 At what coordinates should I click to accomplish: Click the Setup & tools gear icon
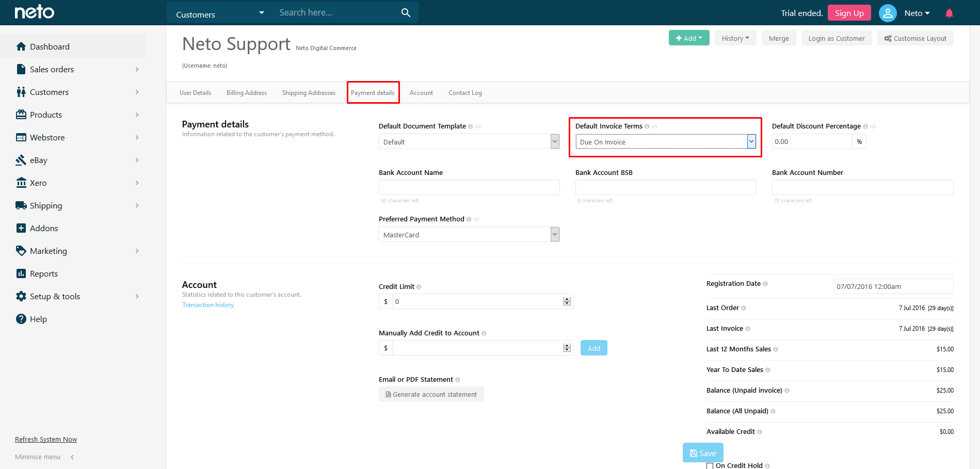pos(21,296)
